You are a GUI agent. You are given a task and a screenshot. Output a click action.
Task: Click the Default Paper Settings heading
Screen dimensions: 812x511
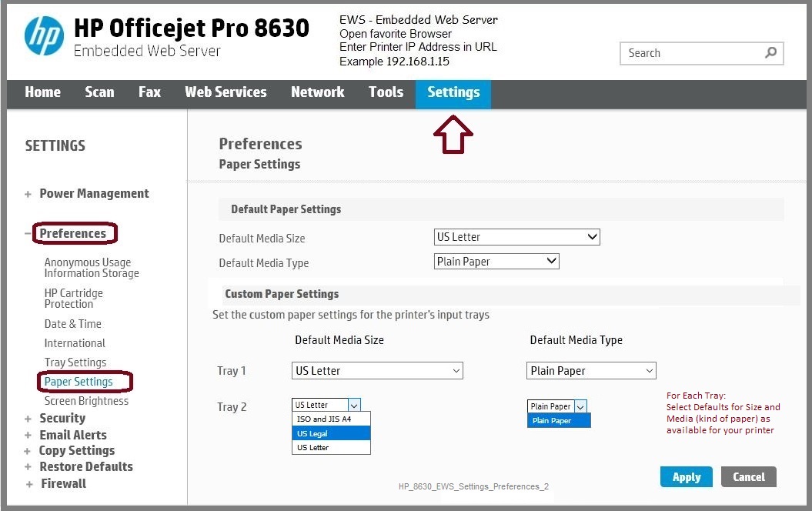click(x=286, y=209)
